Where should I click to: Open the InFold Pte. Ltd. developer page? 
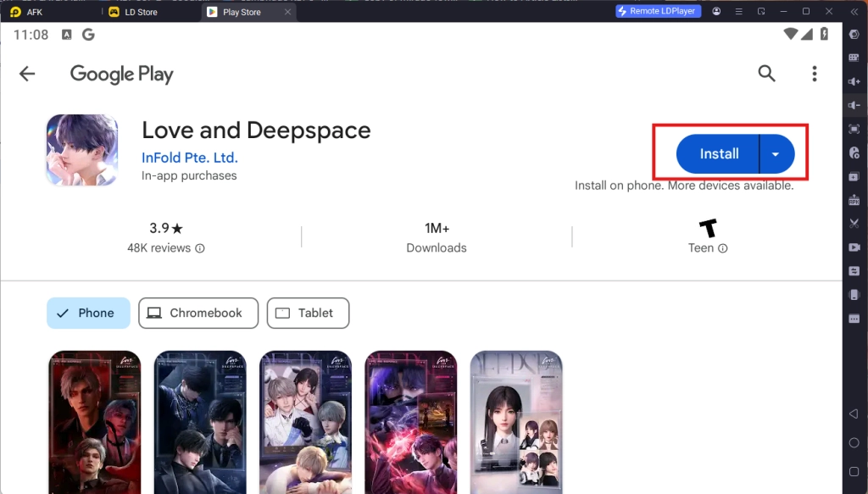pos(189,158)
